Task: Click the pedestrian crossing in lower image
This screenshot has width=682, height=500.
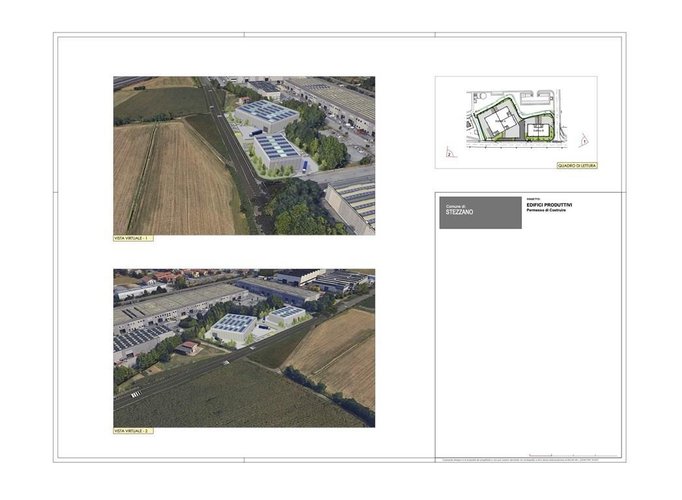Action: pos(134,394)
